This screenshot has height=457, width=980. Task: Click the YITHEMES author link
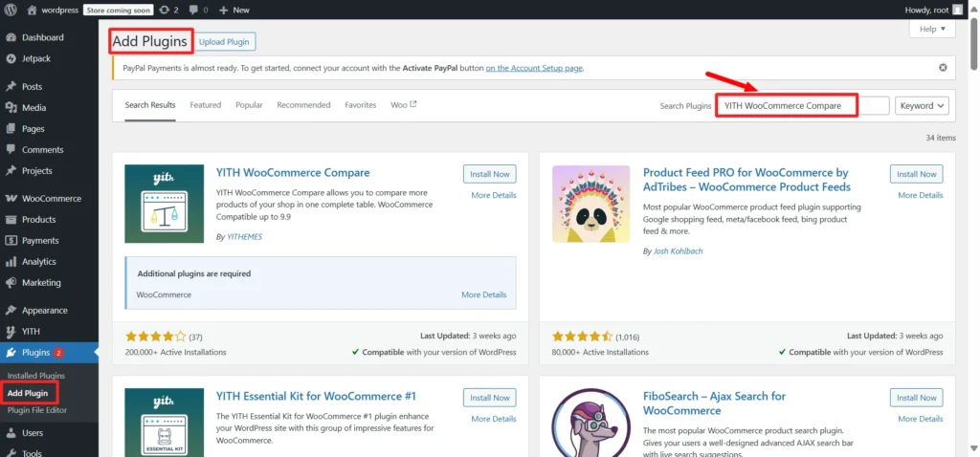click(244, 237)
